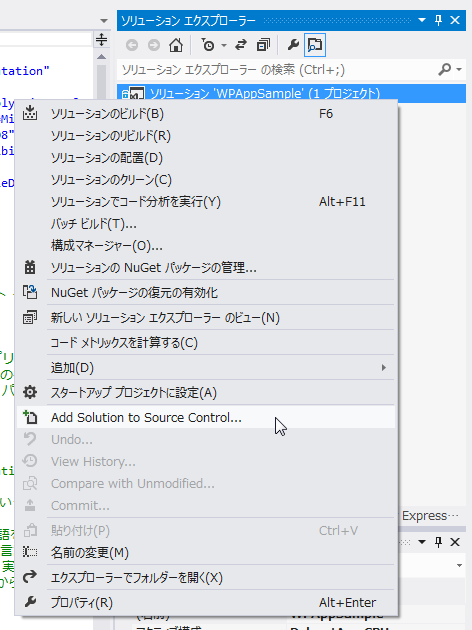Choose 新しいソリューション エクスプローラーのビュー(N)
The width and height of the screenshot is (472, 630).
coord(206,318)
